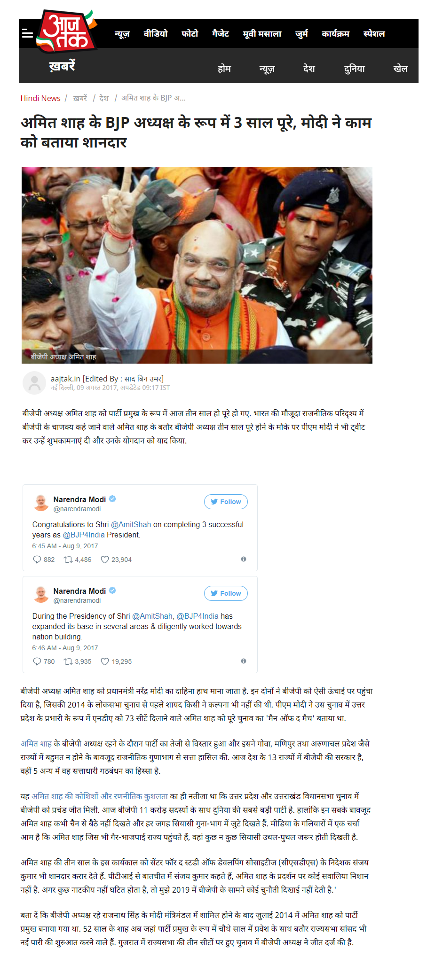Click retweet icon on first tweet
This screenshot has height=980, width=427.
pyautogui.click(x=68, y=560)
